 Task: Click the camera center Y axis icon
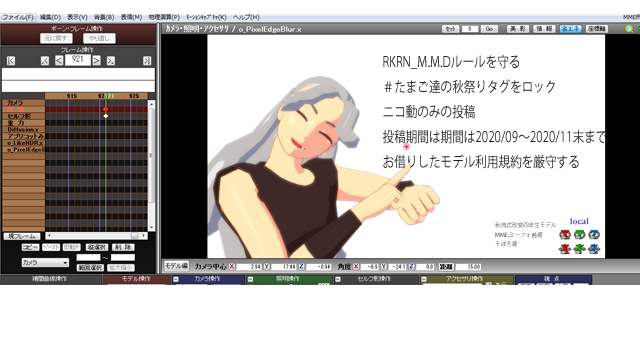pyautogui.click(x=267, y=267)
